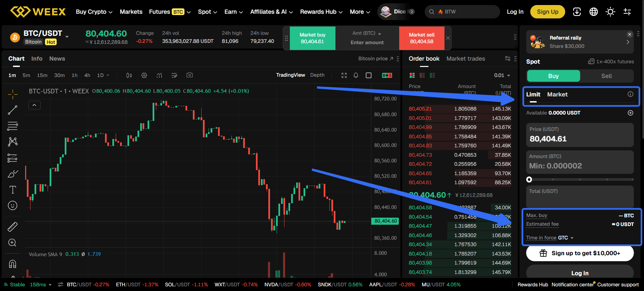Expand the Futures BTC menu
The width and height of the screenshot is (644, 291).
pyautogui.click(x=170, y=12)
